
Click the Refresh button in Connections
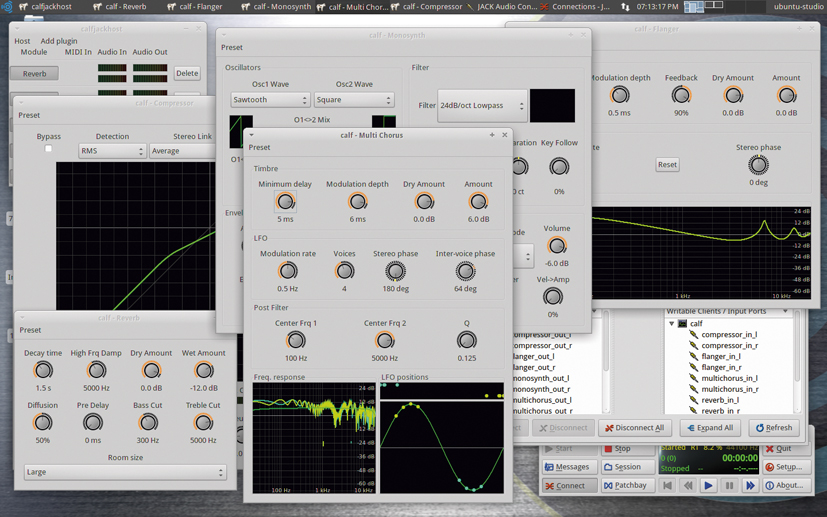pyautogui.click(x=773, y=428)
